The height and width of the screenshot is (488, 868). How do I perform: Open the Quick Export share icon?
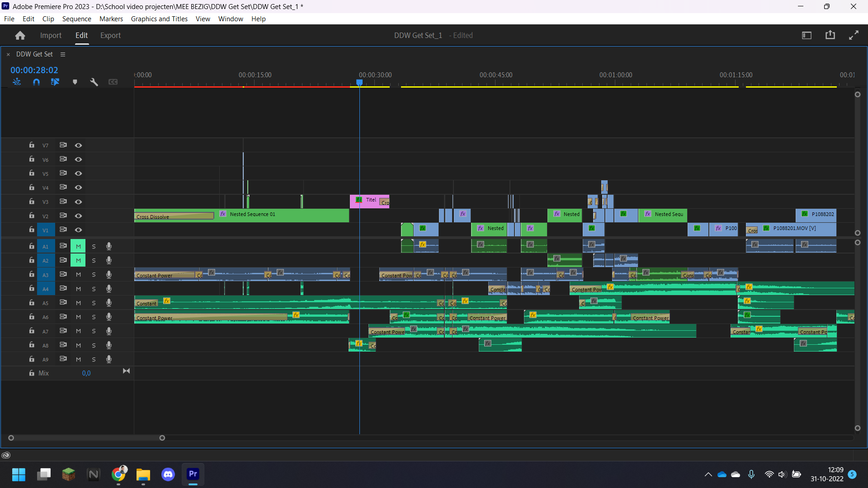pos(830,35)
